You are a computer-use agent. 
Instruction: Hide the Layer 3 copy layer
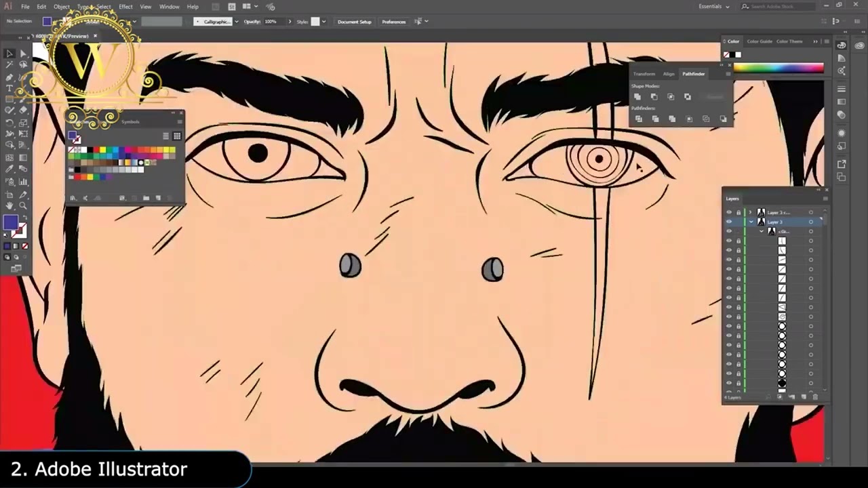(x=729, y=212)
